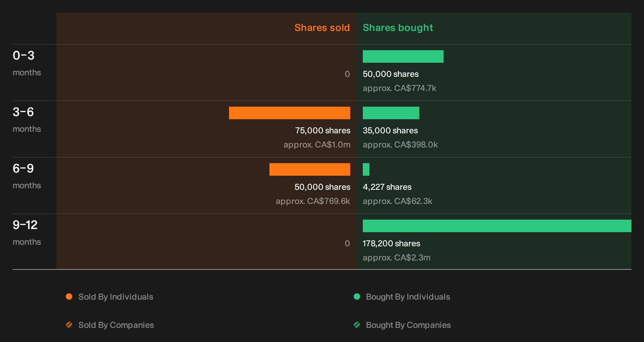644x342 pixels.
Task: Select the 9-12 row label
Action: tap(25, 225)
